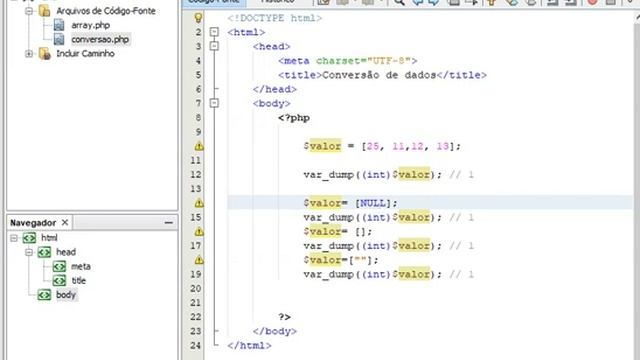Click the <?php opening tag
Screen dimensions: 640x360
pos(294,118)
